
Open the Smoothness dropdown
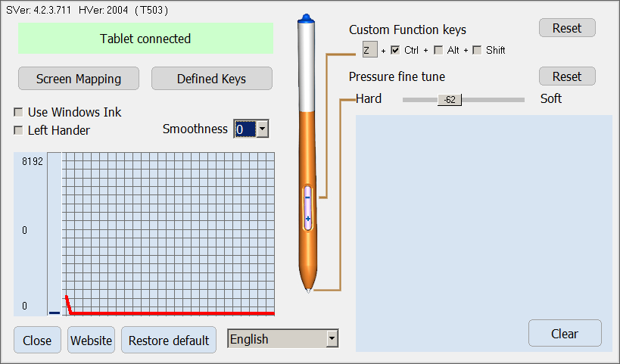pos(262,129)
